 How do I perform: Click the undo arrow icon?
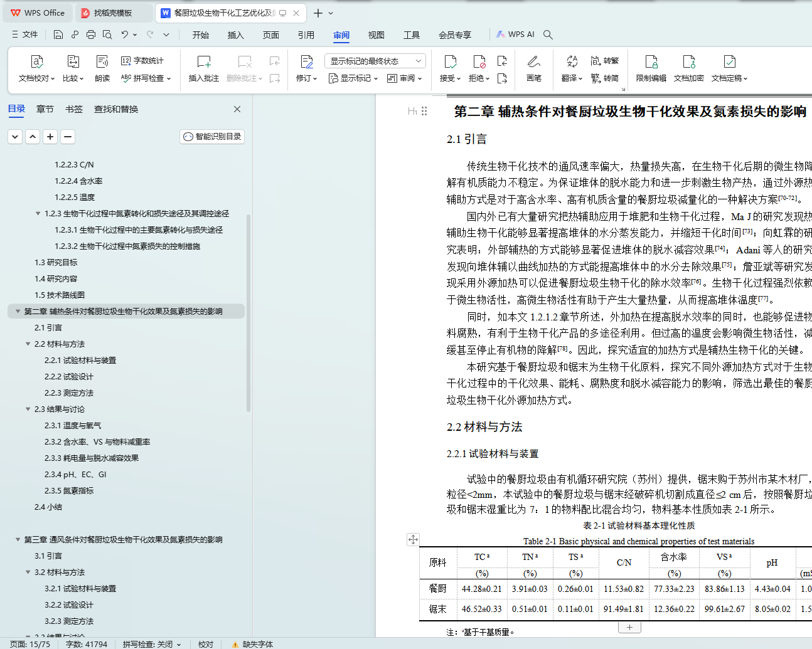coord(125,34)
